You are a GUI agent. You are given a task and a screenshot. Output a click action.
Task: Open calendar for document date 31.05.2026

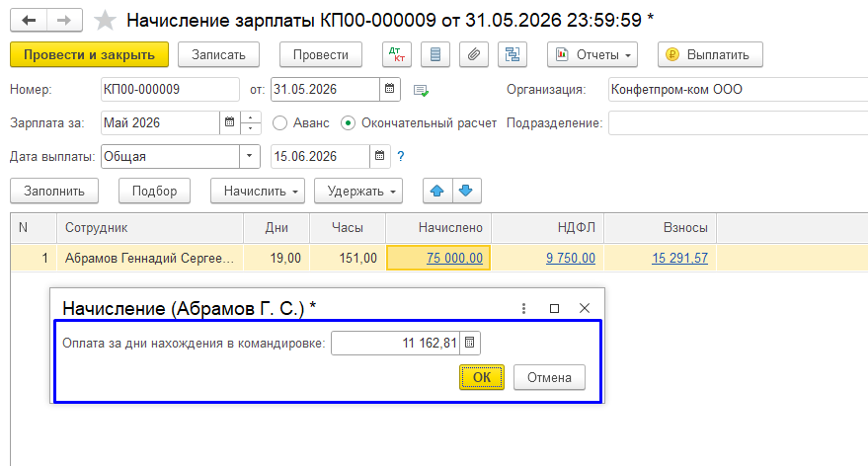click(390, 89)
